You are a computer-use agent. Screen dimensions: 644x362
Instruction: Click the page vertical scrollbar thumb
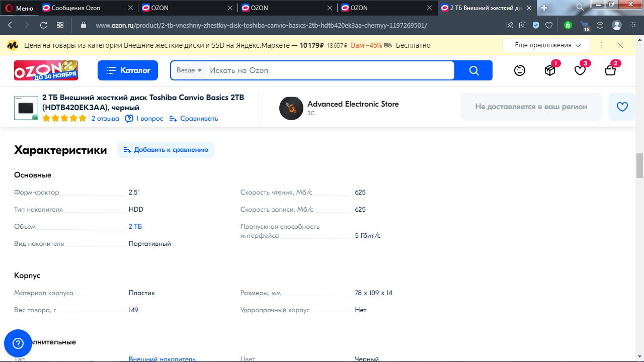640,165
